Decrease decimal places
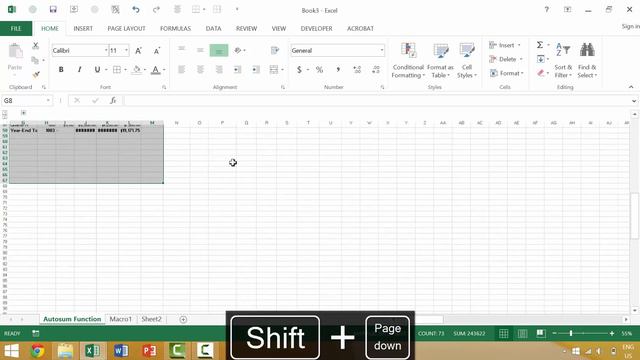This screenshot has width=640, height=360. tap(376, 70)
